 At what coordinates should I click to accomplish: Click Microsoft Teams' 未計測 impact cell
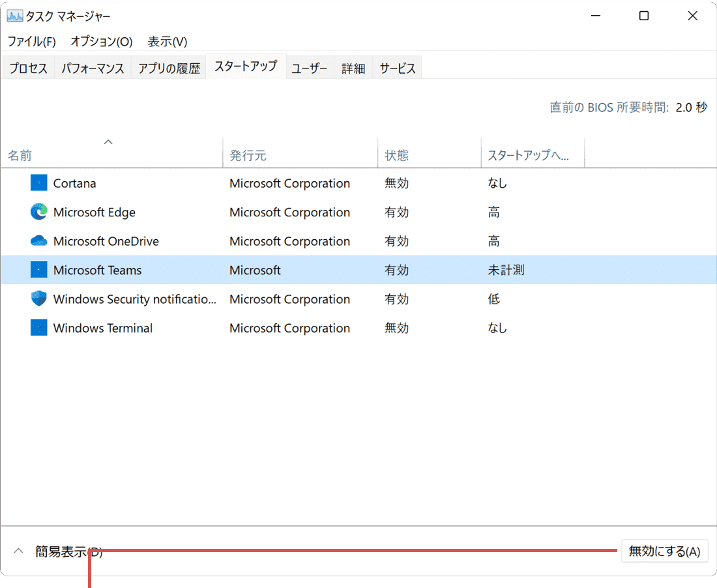click(x=506, y=270)
